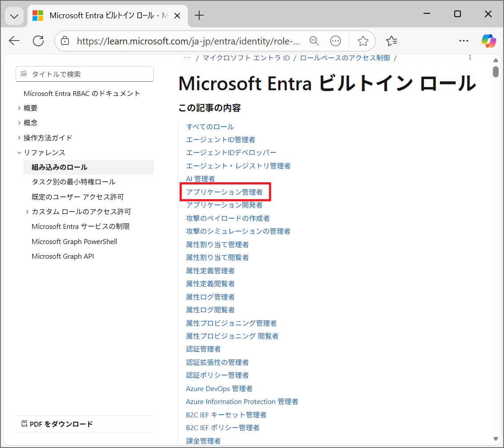Open タスク別の最小特権ロール
Screen dimensions: 504x448
(x=74, y=182)
